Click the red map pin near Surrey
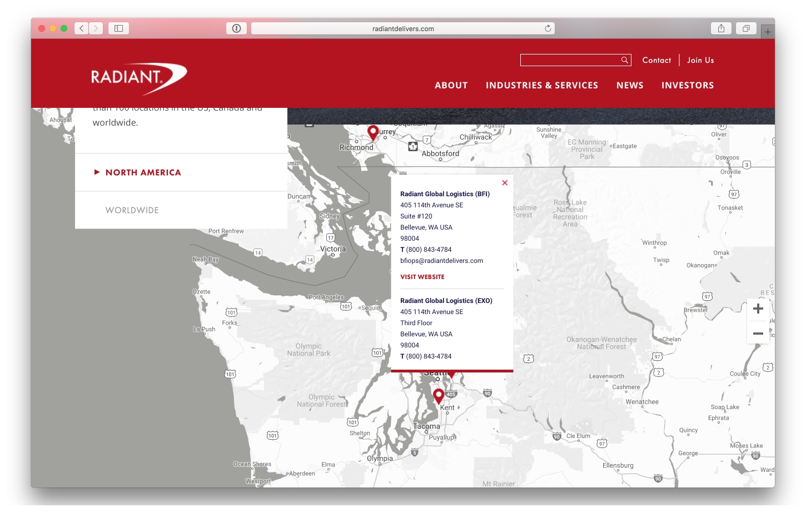Viewport: 806px width, 532px height. (x=373, y=132)
